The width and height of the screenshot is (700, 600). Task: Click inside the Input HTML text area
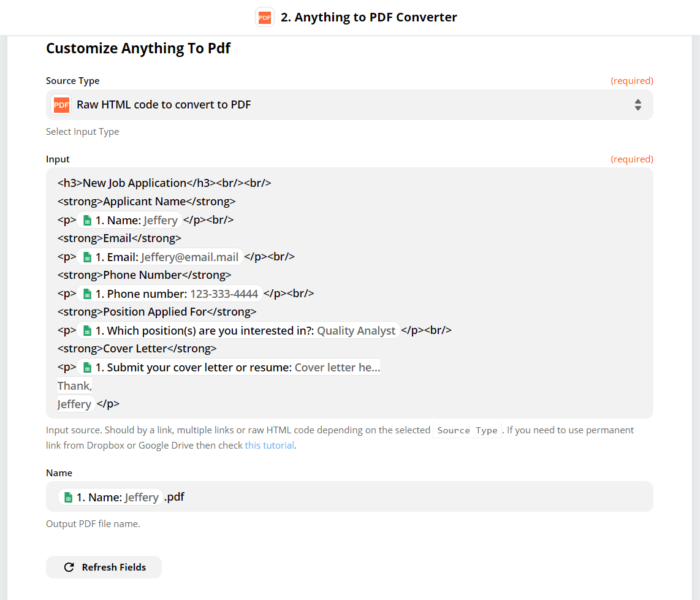349,293
